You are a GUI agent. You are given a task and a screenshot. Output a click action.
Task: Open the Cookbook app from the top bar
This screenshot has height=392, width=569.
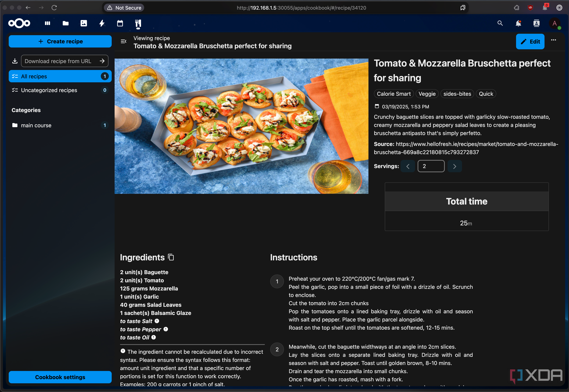[x=138, y=23]
